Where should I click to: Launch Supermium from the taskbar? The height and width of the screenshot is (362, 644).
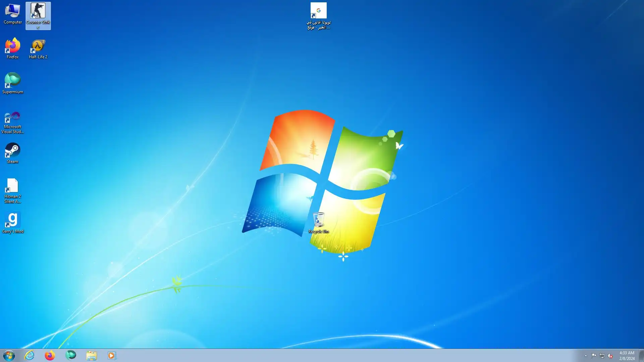[x=71, y=355]
